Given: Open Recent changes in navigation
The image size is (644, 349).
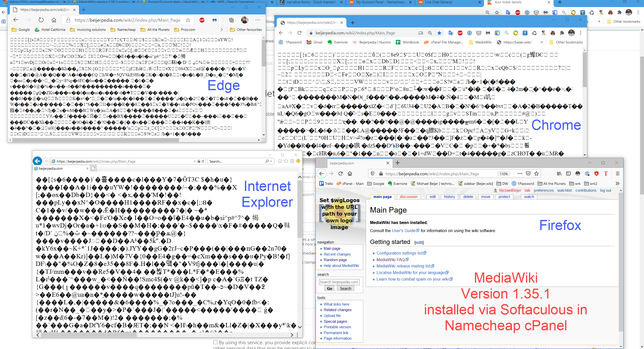Looking at the screenshot, I should pyautogui.click(x=337, y=254).
